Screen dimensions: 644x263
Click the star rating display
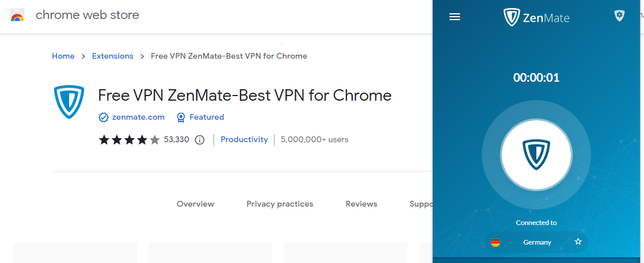[x=129, y=140]
